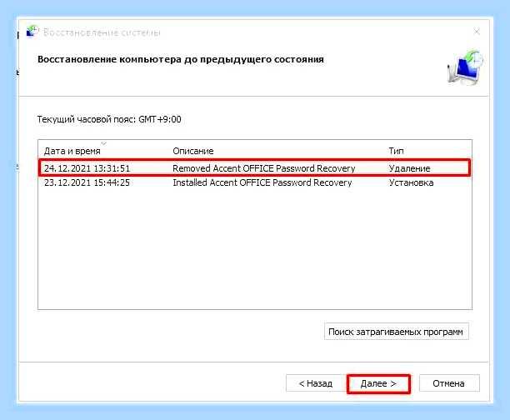
Task: Click the System Restore title bar icon
Action: coord(32,32)
